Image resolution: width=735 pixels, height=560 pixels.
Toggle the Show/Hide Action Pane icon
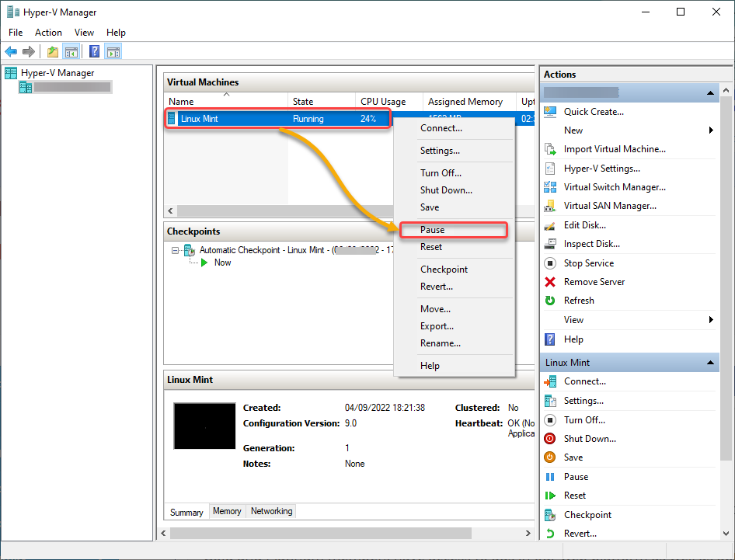113,51
